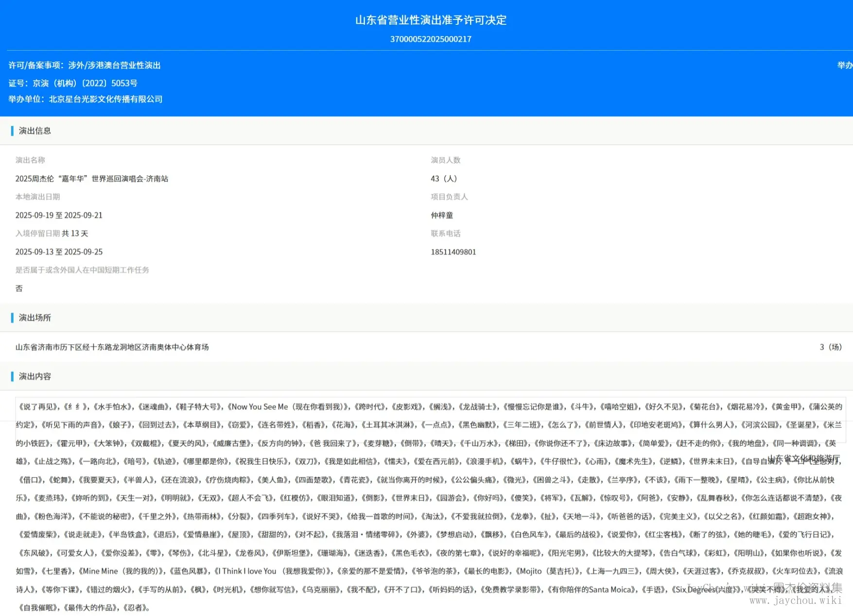Viewport: 853px width, 616px height.
Task: Click the 联系电话 label
Action: [445, 233]
